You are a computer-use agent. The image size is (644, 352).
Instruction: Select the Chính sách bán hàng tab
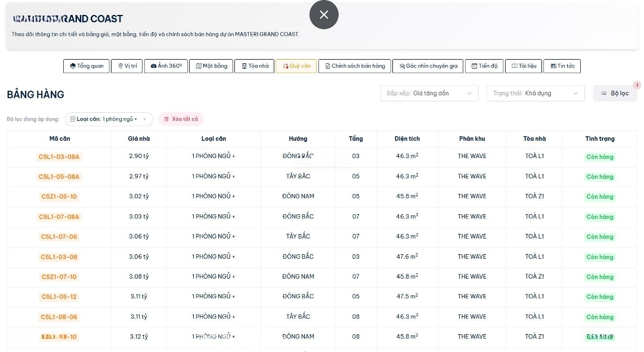point(355,66)
